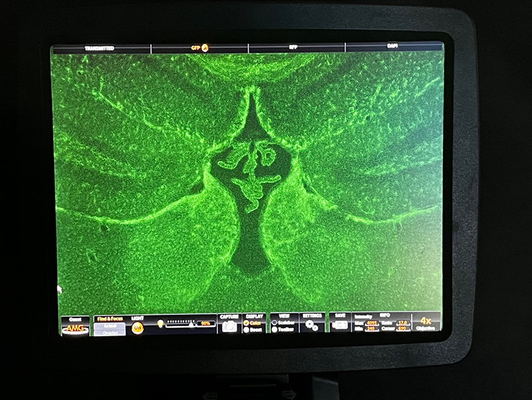
Task: Click the light intensity percentage field
Action: (x=205, y=323)
